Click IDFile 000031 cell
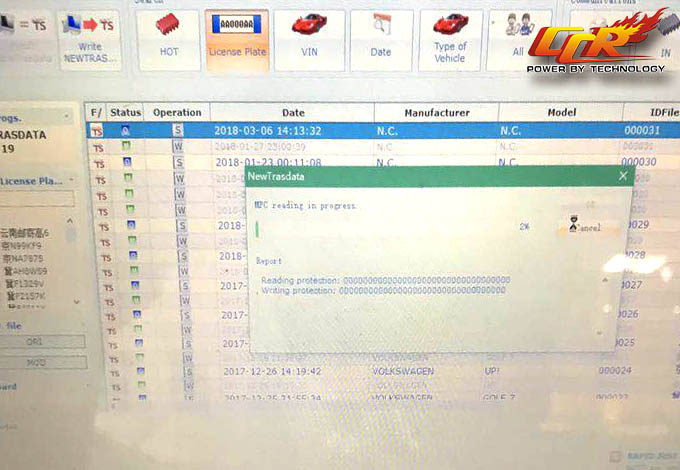680x470 pixels. [x=642, y=130]
